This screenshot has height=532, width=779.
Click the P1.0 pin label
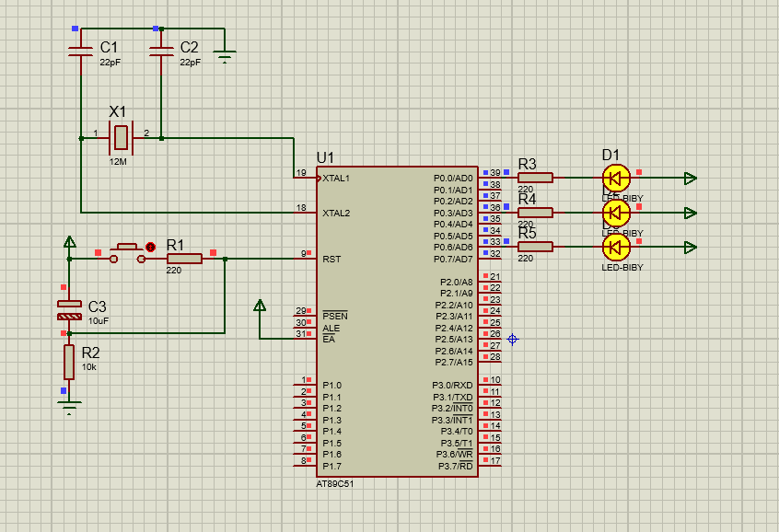coord(331,385)
